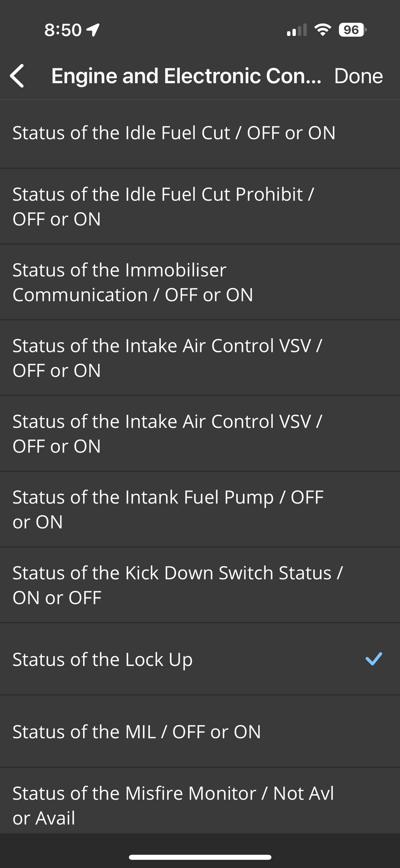Tap the Engine and Electronic Con... title
400x868 pixels.
tap(186, 76)
